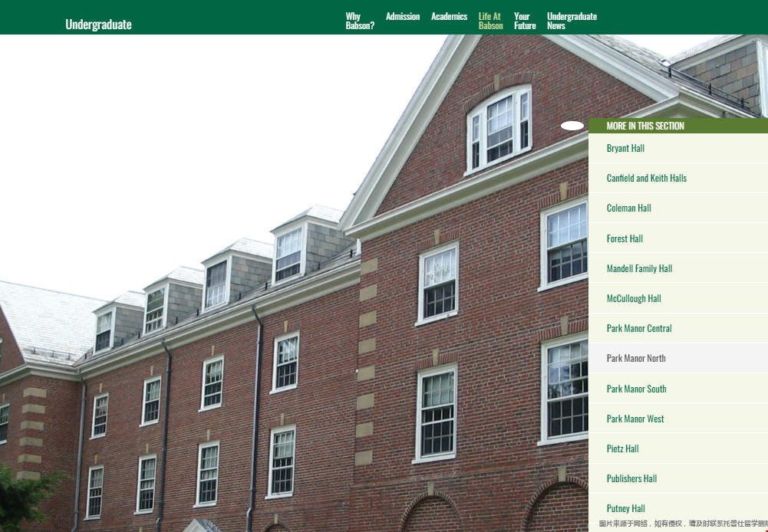Open the Forest Hall link

point(625,238)
